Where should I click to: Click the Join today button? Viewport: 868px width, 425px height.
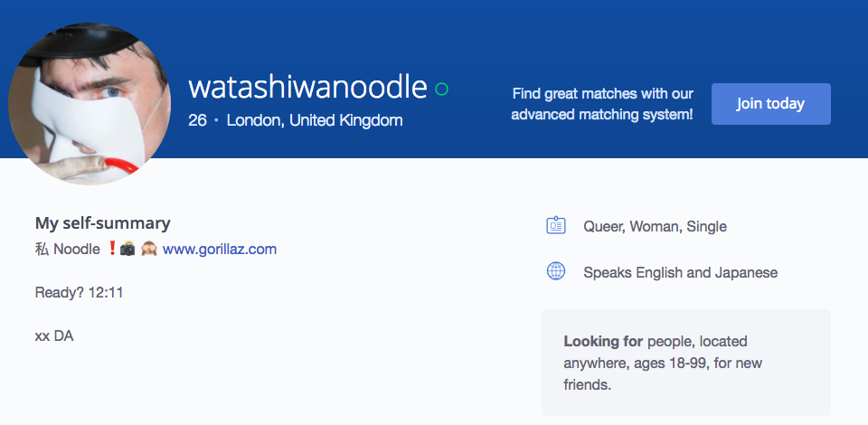click(770, 103)
